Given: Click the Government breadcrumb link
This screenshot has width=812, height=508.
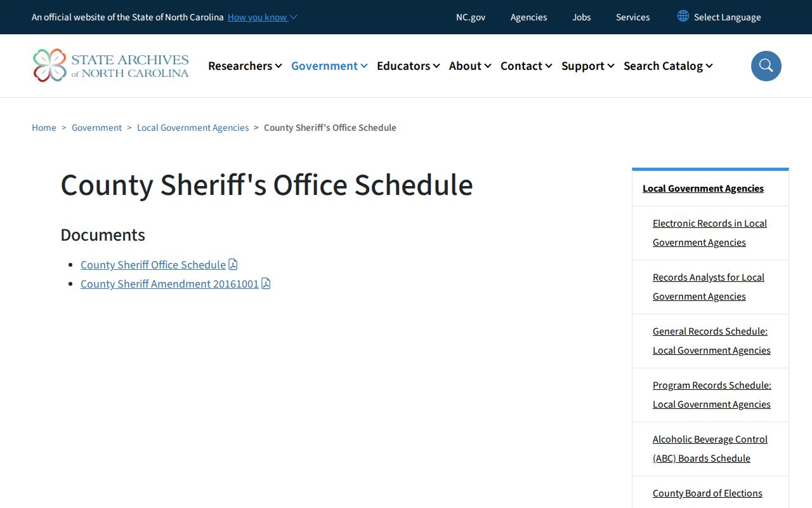Looking at the screenshot, I should coord(96,128).
